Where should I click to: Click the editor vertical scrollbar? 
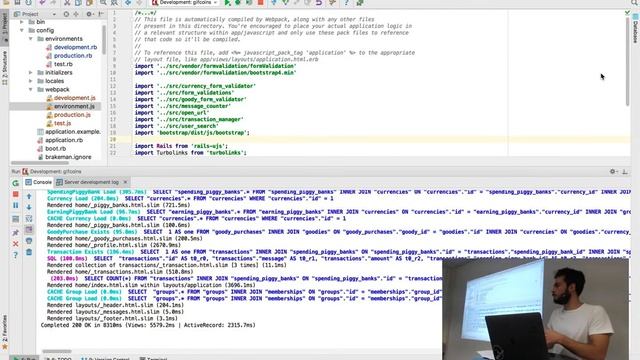click(x=628, y=61)
